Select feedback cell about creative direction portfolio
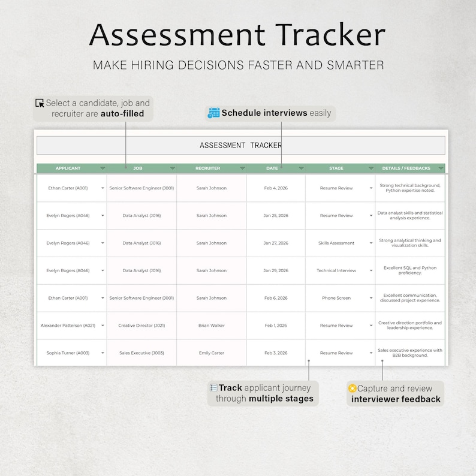 pos(410,326)
